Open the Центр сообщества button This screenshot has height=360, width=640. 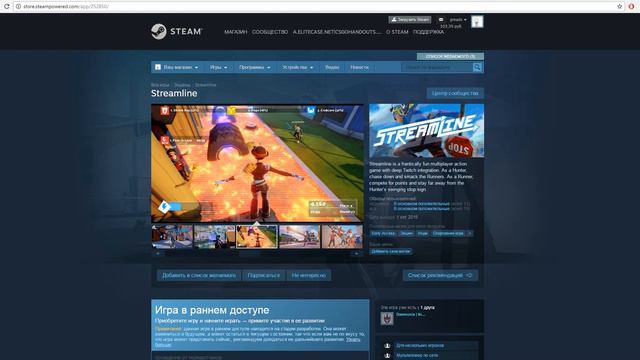click(455, 93)
